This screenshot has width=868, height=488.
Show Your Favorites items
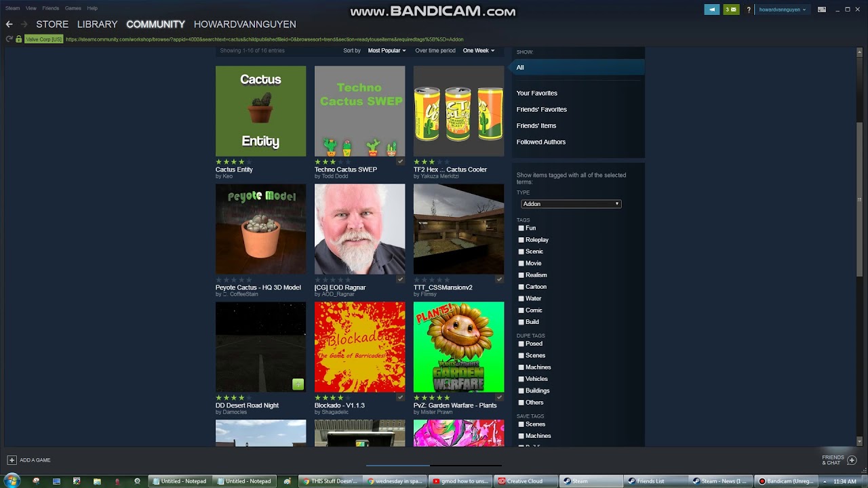click(x=537, y=93)
